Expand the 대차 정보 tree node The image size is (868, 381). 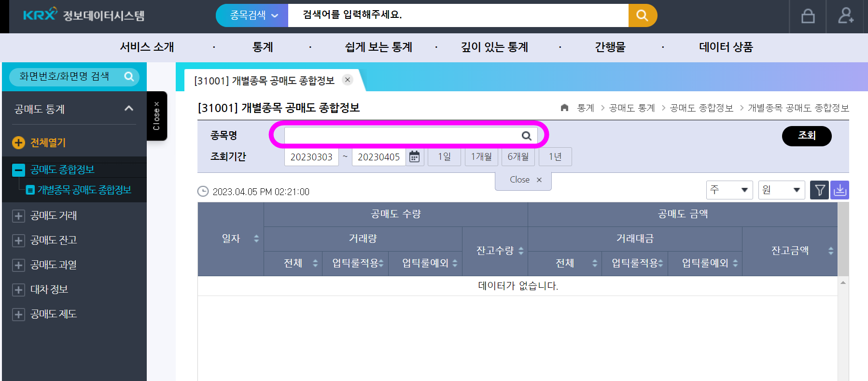[18, 290]
